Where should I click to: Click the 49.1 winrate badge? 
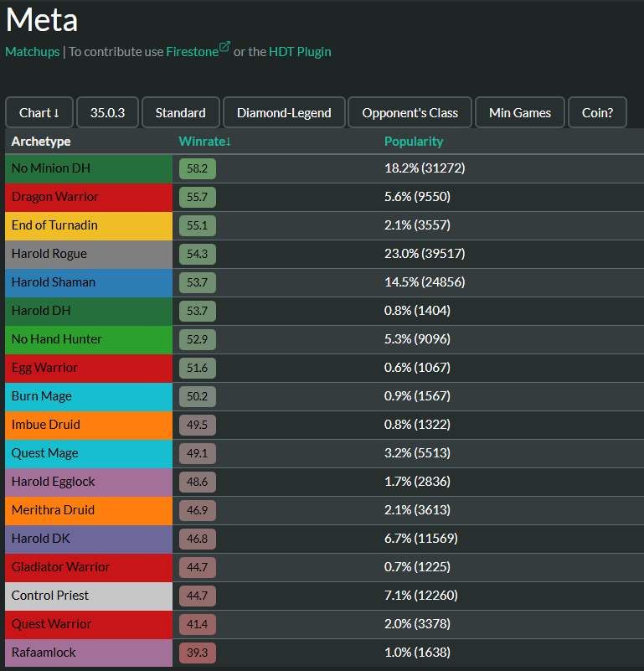198,453
